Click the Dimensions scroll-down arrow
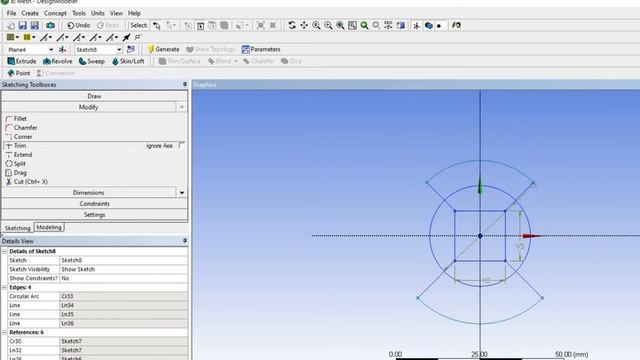The image size is (640, 360). coord(182,193)
